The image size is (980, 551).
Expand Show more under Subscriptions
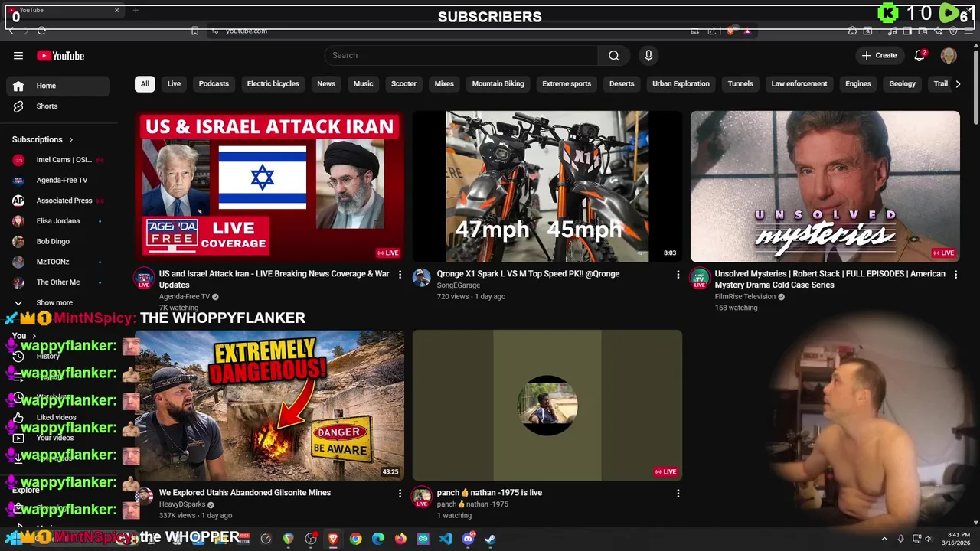[x=56, y=302]
